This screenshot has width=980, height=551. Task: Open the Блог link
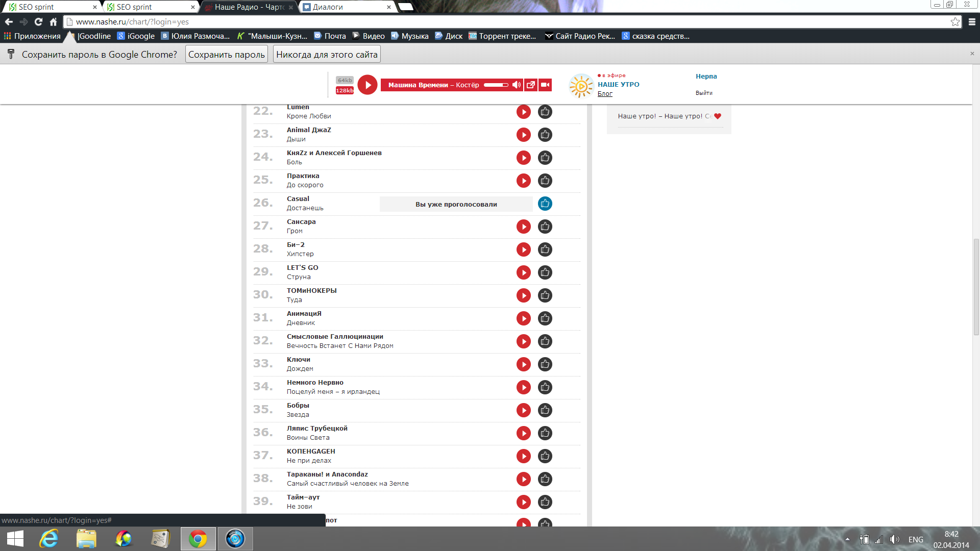pyautogui.click(x=605, y=93)
